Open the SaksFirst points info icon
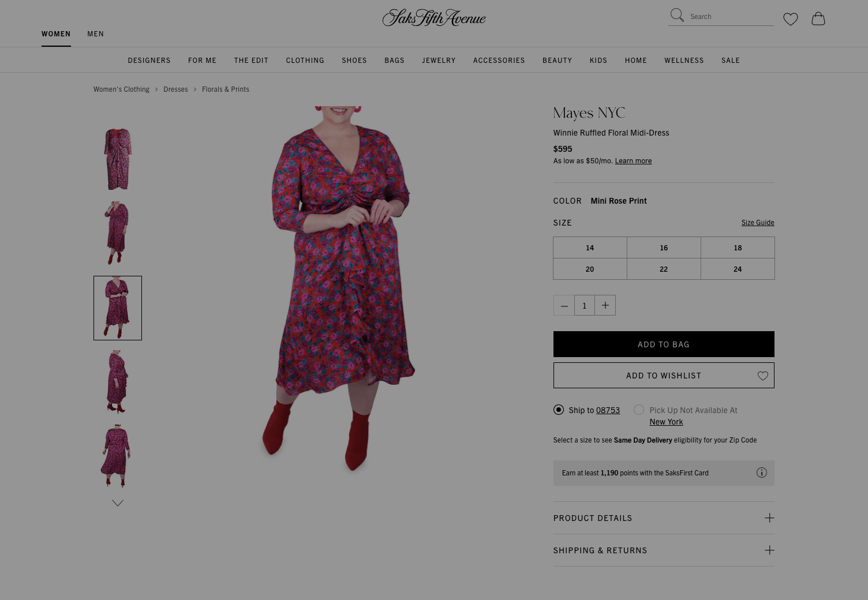 (761, 472)
